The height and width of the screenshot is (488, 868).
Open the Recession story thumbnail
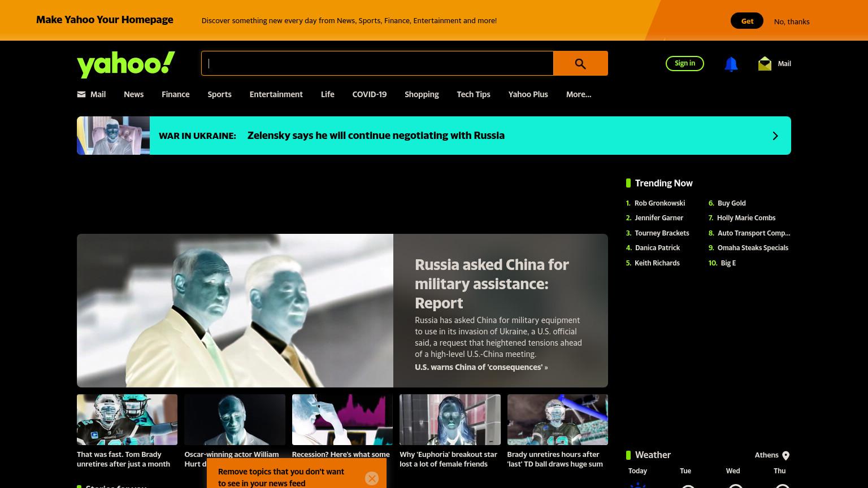(x=342, y=420)
